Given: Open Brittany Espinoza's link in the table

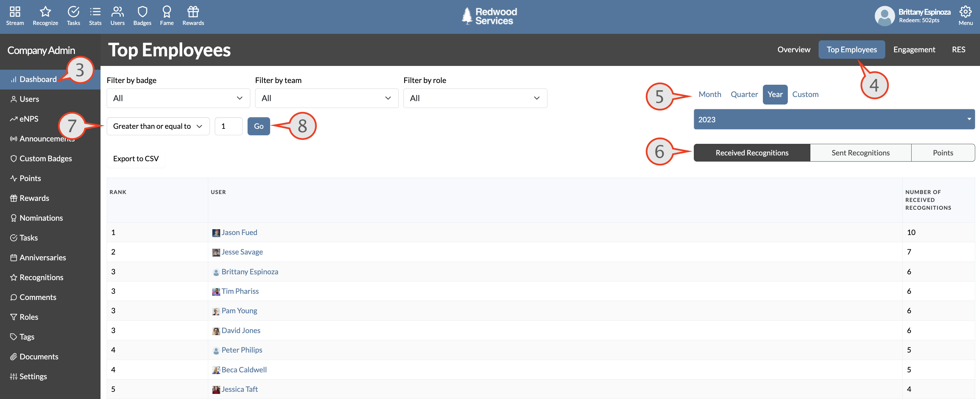Looking at the screenshot, I should pos(250,271).
